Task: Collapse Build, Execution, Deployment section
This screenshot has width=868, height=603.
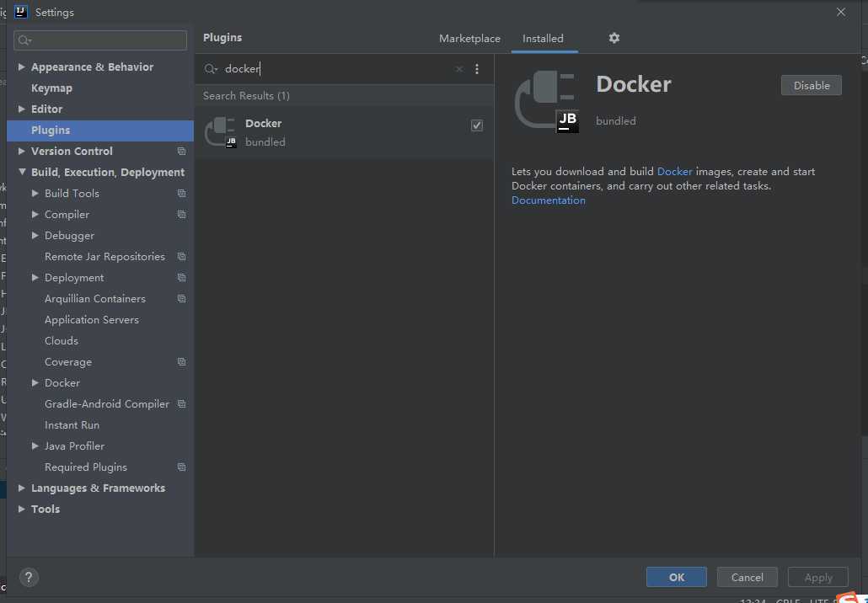Action: tap(22, 172)
